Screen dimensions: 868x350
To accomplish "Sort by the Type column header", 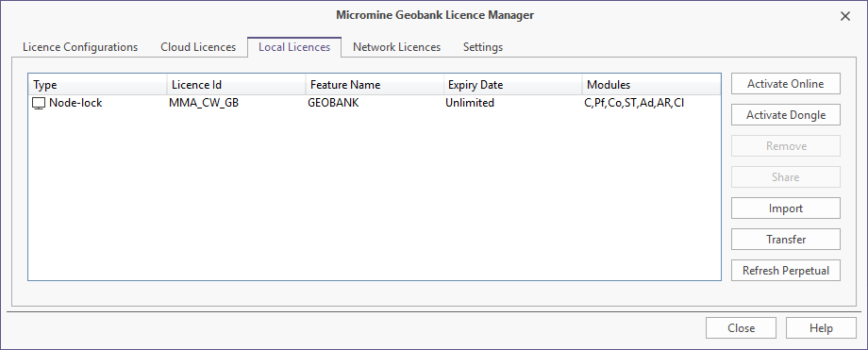I will click(x=97, y=85).
